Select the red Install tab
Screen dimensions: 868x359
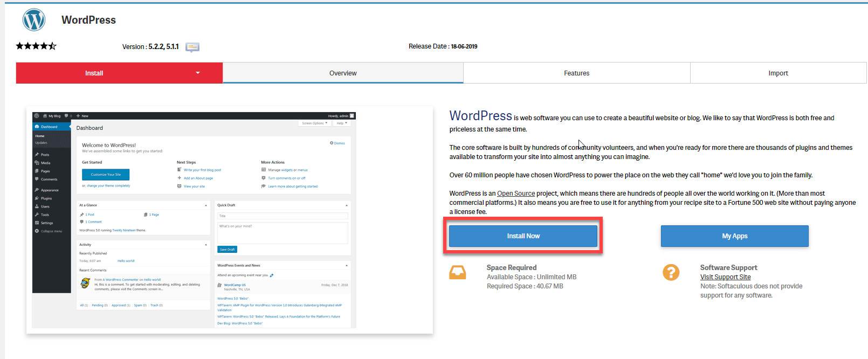click(119, 73)
